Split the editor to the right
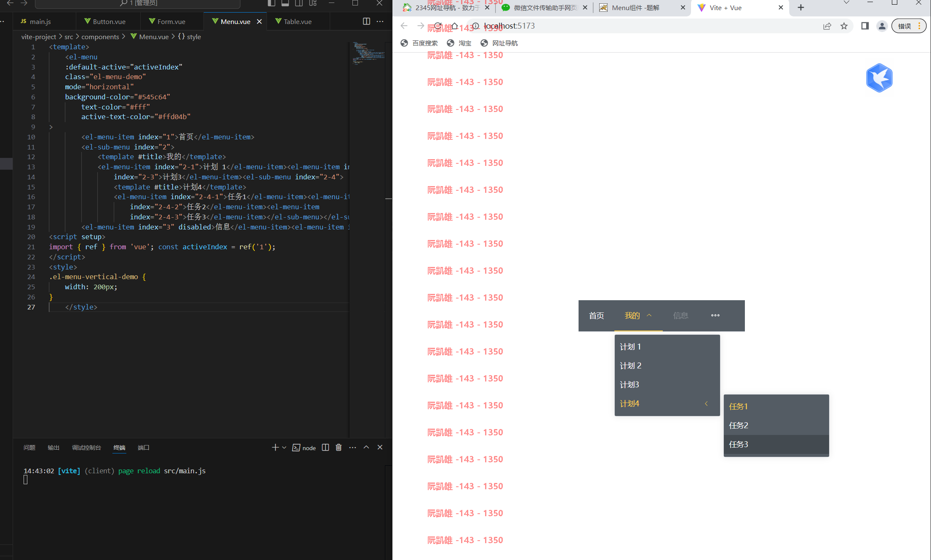The height and width of the screenshot is (560, 931). [366, 21]
